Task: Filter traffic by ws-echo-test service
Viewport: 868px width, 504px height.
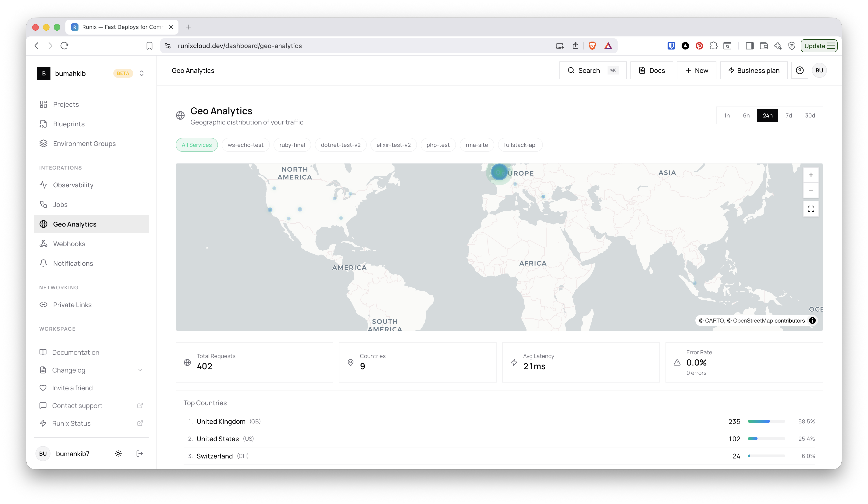Action: (245, 145)
